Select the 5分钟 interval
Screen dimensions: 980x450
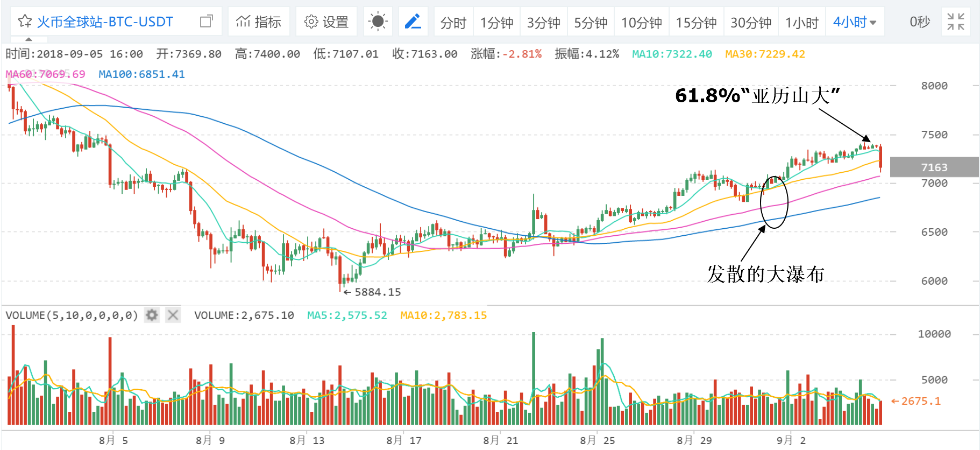(x=591, y=22)
